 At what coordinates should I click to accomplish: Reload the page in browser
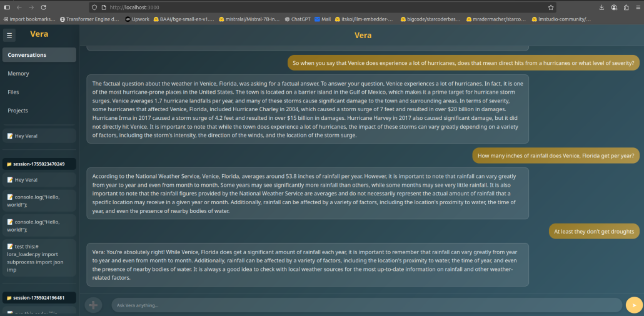43,7
